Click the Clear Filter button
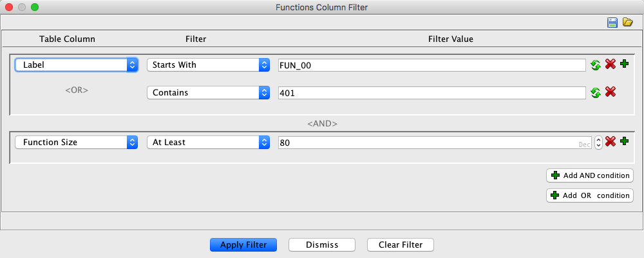 pos(400,244)
